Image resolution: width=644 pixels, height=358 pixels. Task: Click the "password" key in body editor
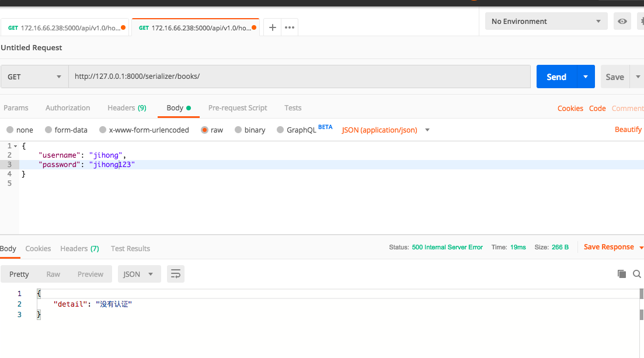pos(60,165)
